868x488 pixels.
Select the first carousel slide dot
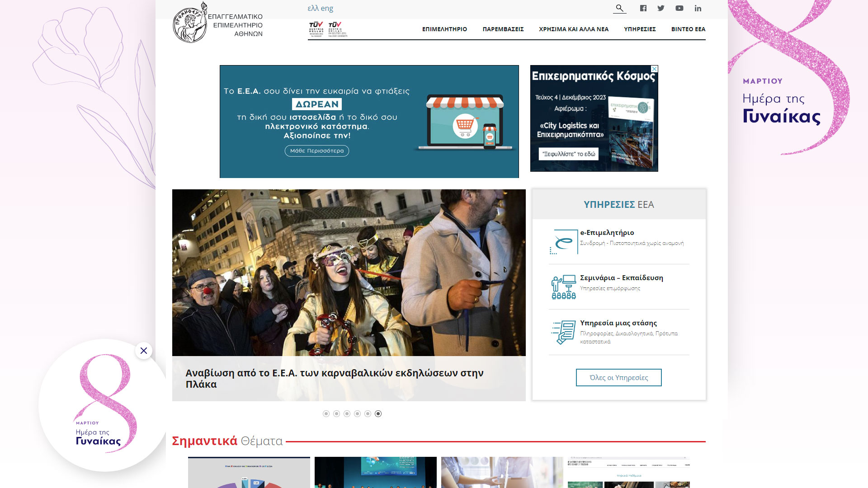point(326,413)
